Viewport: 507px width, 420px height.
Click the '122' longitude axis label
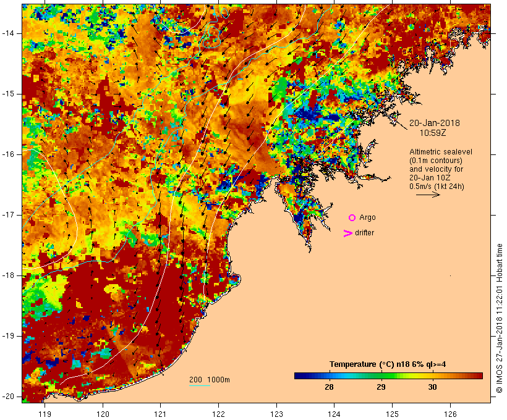pyautogui.click(x=219, y=414)
